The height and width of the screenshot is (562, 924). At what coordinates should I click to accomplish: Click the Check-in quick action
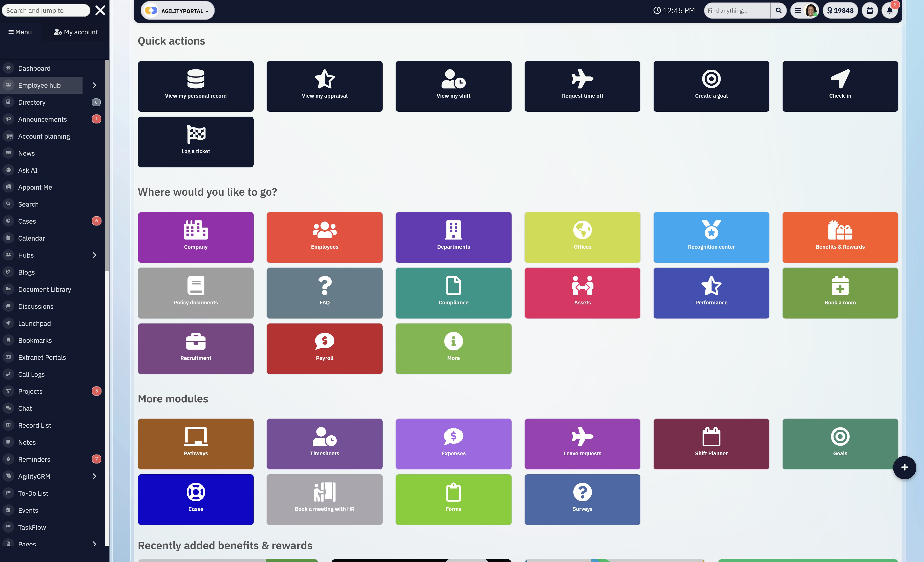click(x=840, y=86)
